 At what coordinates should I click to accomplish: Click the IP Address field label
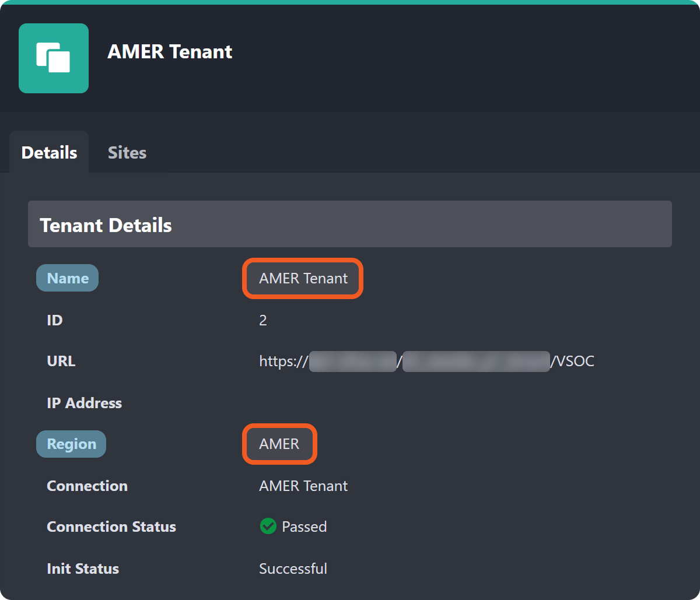click(x=85, y=403)
